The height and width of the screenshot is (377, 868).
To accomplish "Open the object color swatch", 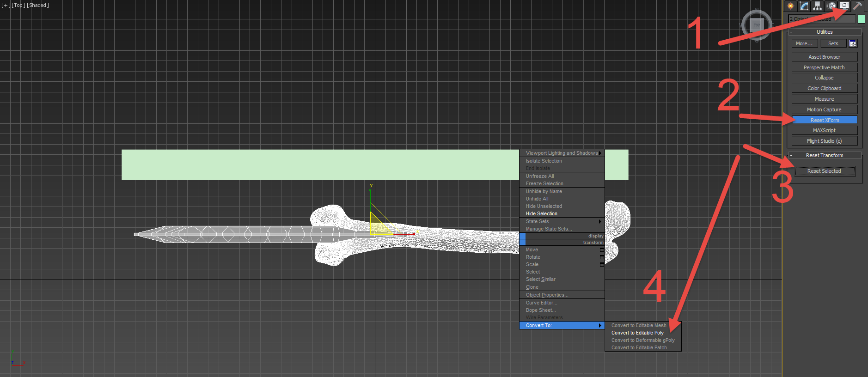I will click(x=862, y=19).
